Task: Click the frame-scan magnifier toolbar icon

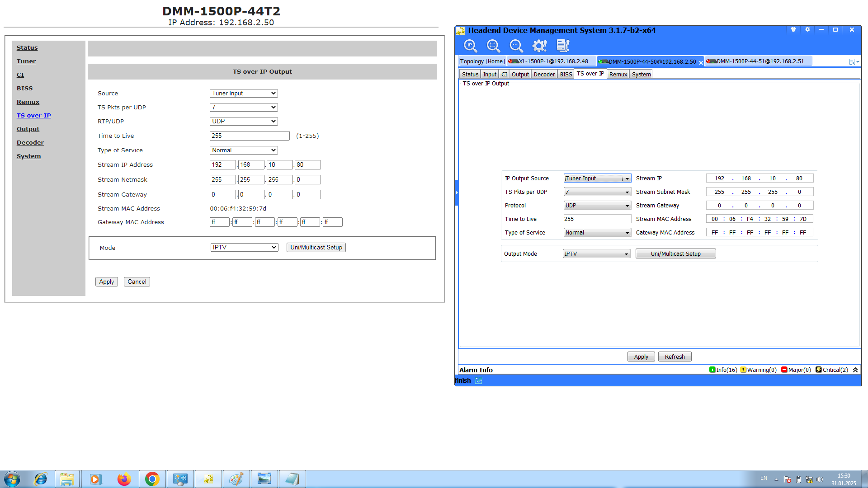Action: click(493, 46)
